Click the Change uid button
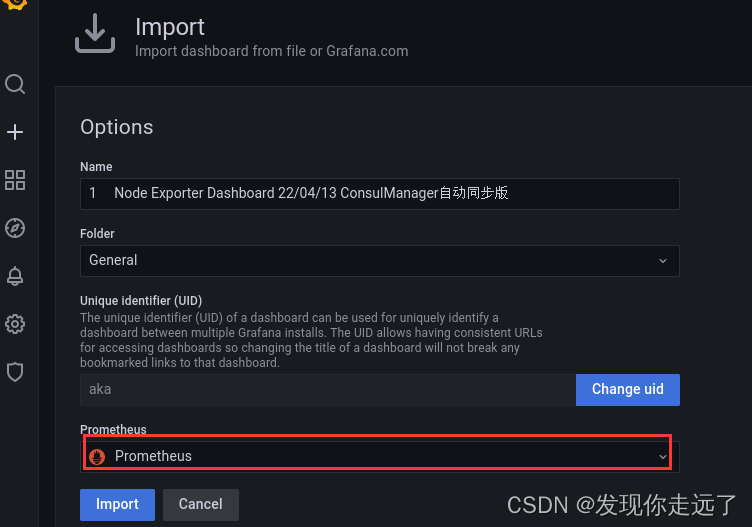The width and height of the screenshot is (752, 527). pos(627,389)
